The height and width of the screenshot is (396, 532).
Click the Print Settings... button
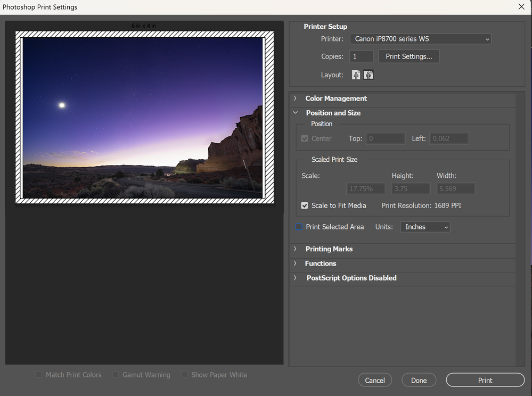point(409,56)
